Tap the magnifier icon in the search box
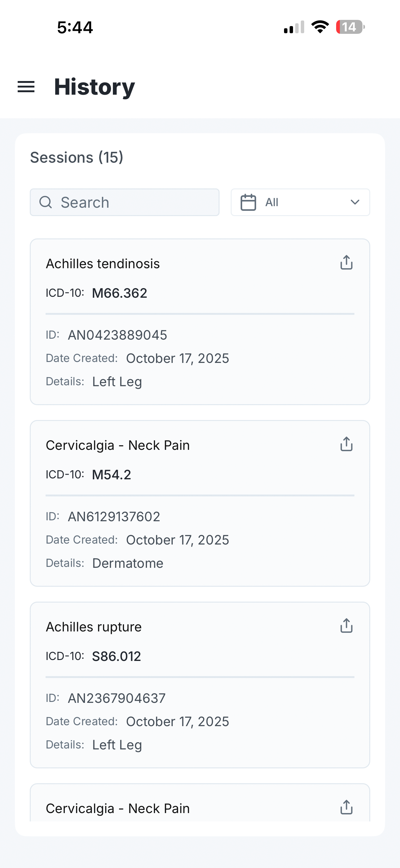 [46, 202]
